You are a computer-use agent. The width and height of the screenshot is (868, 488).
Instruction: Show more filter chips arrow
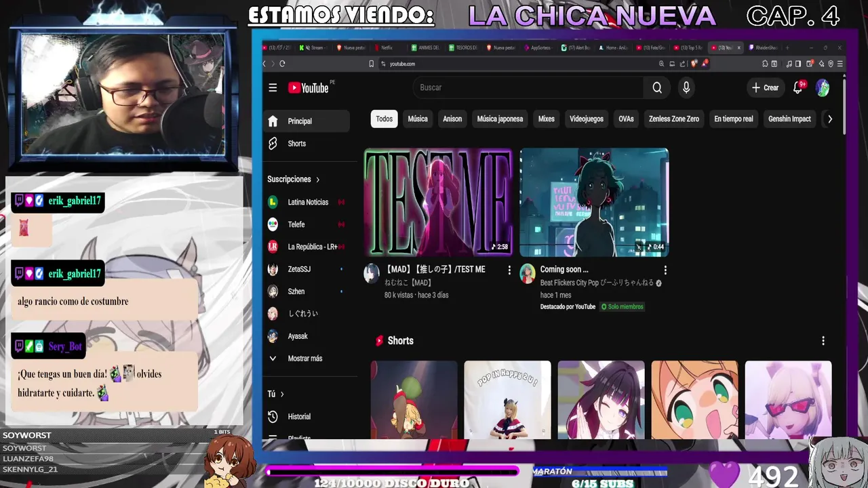tap(829, 119)
